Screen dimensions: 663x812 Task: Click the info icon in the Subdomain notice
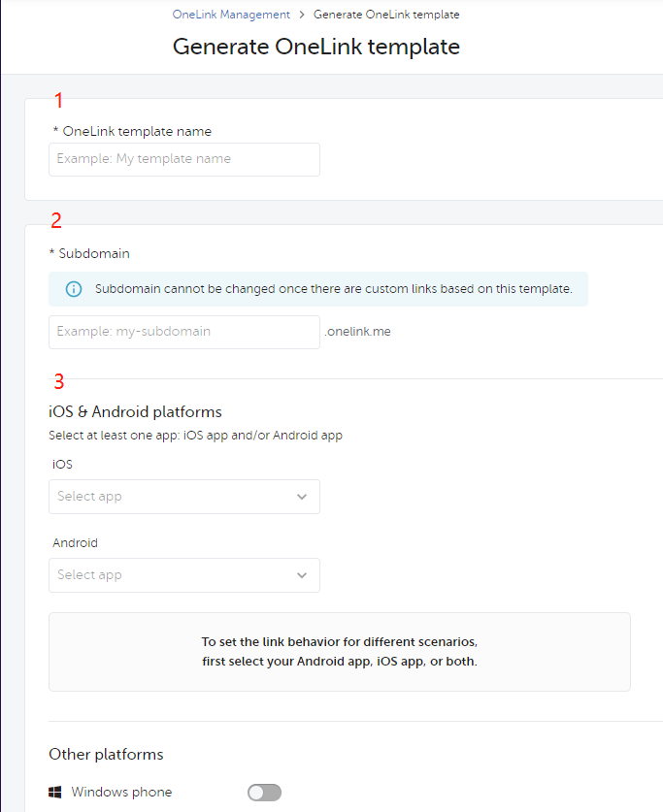[74, 289]
